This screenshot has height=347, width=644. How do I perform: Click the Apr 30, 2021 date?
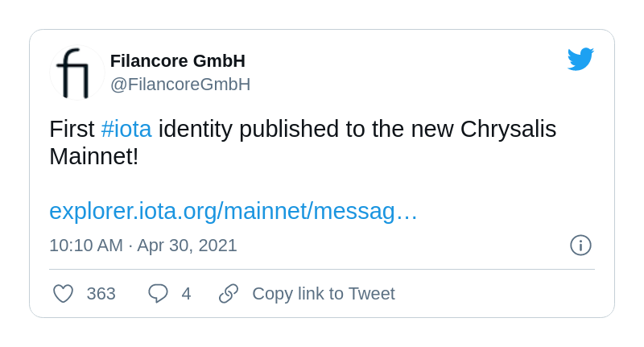pyautogui.click(x=187, y=246)
